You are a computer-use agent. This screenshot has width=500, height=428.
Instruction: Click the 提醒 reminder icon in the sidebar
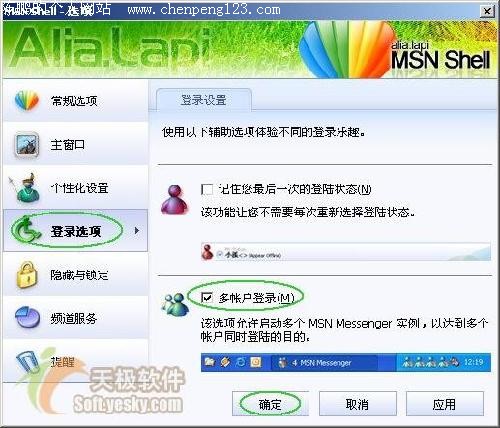(x=29, y=362)
